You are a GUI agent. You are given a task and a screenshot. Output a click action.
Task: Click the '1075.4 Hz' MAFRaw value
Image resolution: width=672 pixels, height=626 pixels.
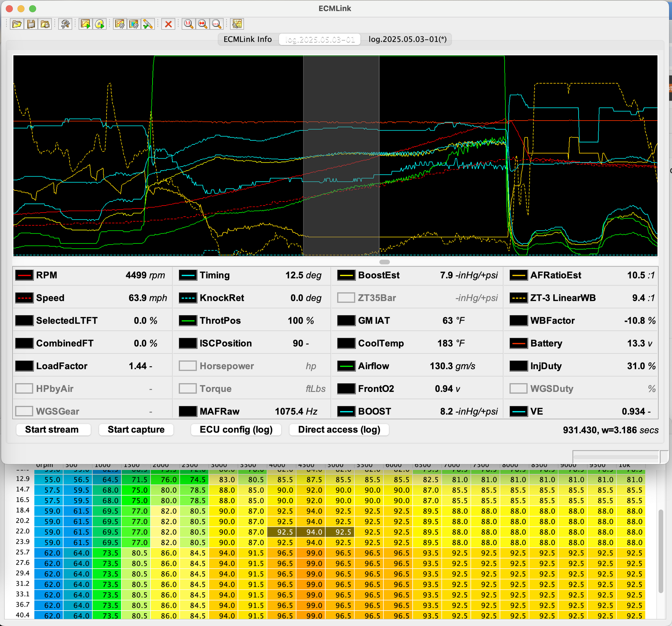(x=296, y=411)
